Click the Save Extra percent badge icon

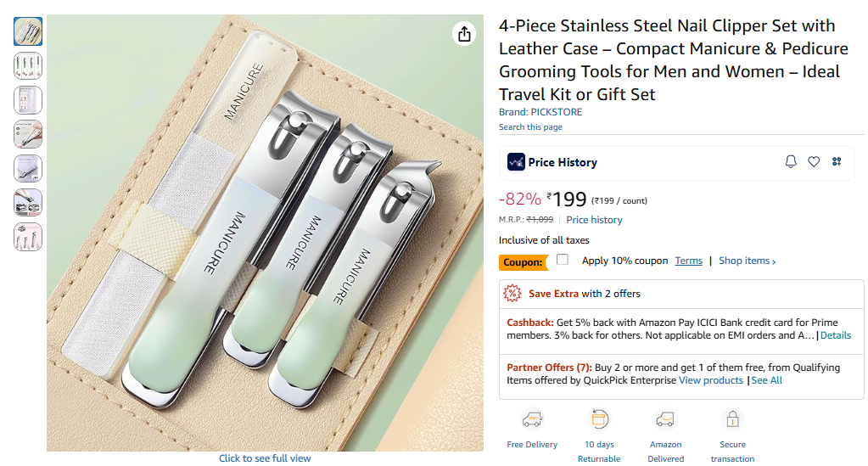(512, 294)
